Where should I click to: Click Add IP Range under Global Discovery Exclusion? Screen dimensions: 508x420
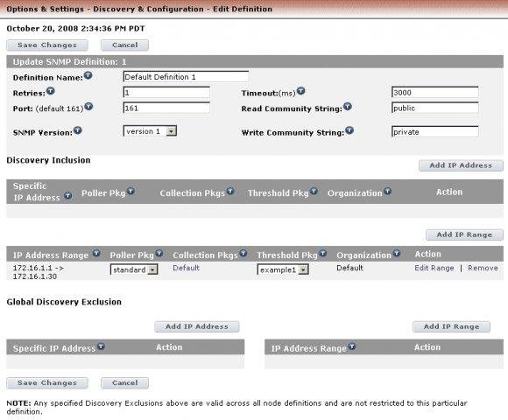[x=451, y=326]
